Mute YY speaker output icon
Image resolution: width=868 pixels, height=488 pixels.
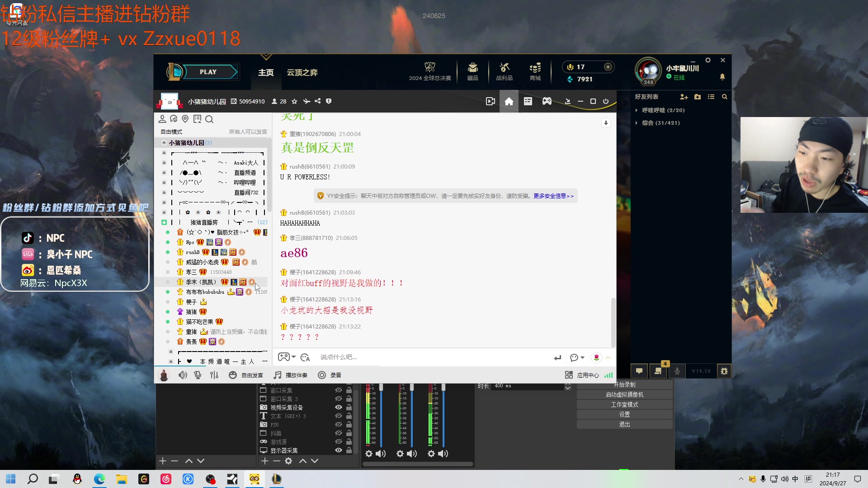(x=182, y=375)
